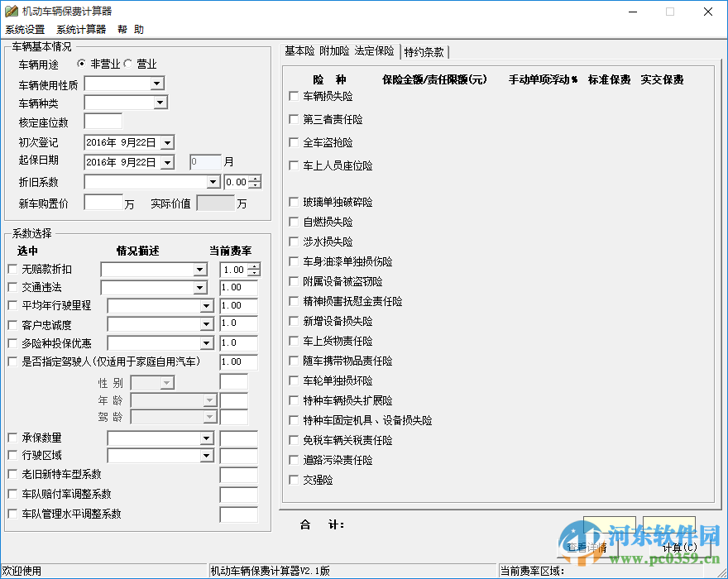Enable the 车辆损失险 checkbox
Viewport: 728px width, 579px height.
[294, 96]
